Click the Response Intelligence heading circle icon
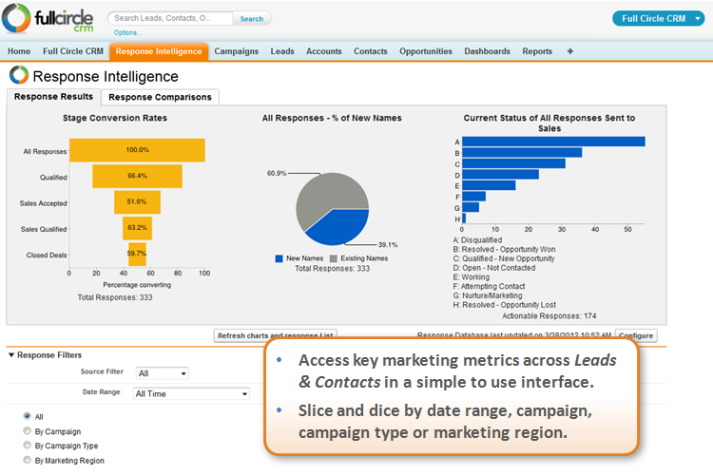713x475 pixels. tap(19, 75)
